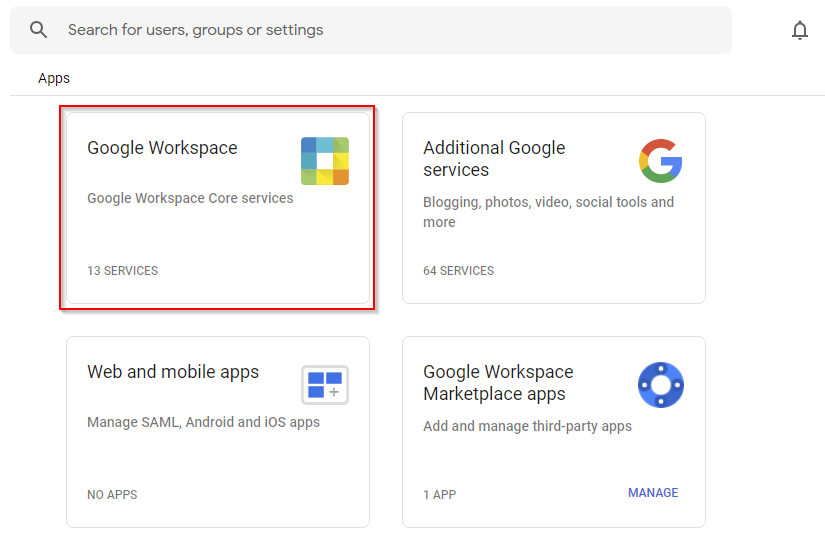Click the Marketplace apps blue circle icon
The image size is (825, 542).
click(x=660, y=385)
